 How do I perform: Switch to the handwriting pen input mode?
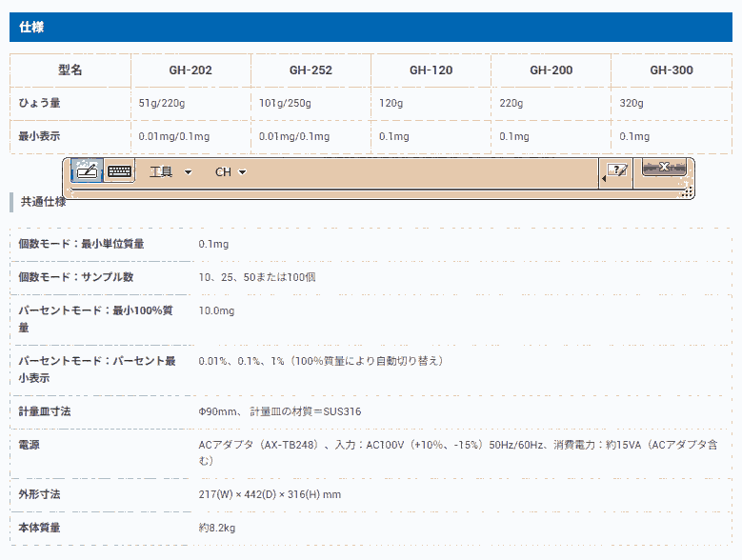tap(88, 171)
